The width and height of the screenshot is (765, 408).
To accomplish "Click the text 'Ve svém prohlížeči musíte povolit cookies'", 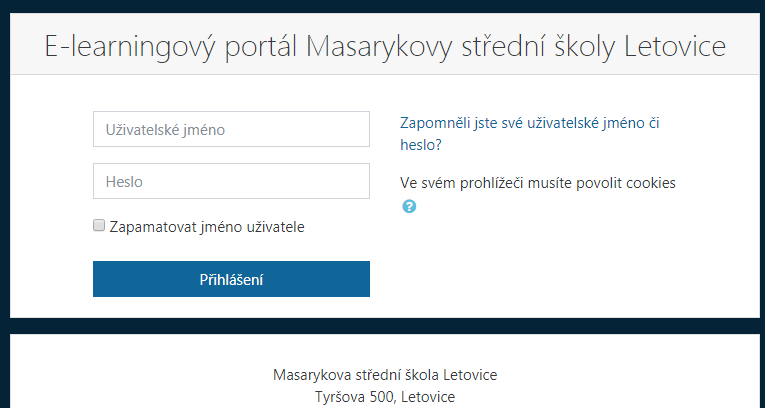I will (538, 184).
